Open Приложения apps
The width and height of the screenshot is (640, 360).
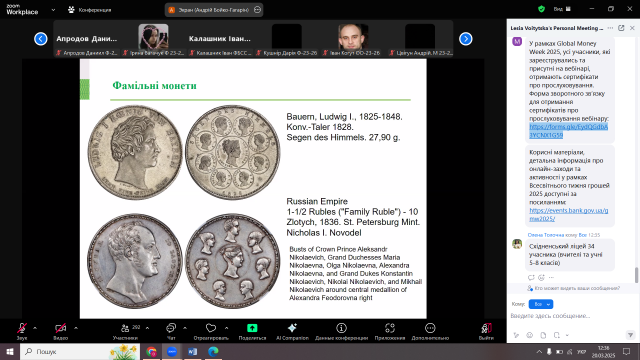(x=390, y=331)
